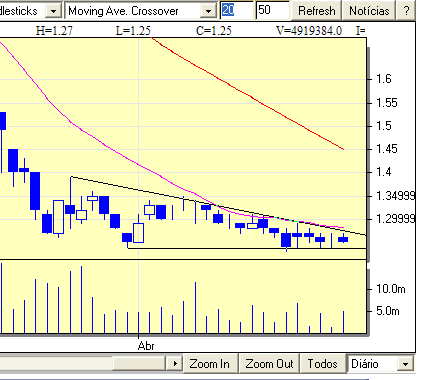Click the 5.0m volume axis label
Image resolution: width=422 pixels, height=380 pixels.
(x=388, y=311)
